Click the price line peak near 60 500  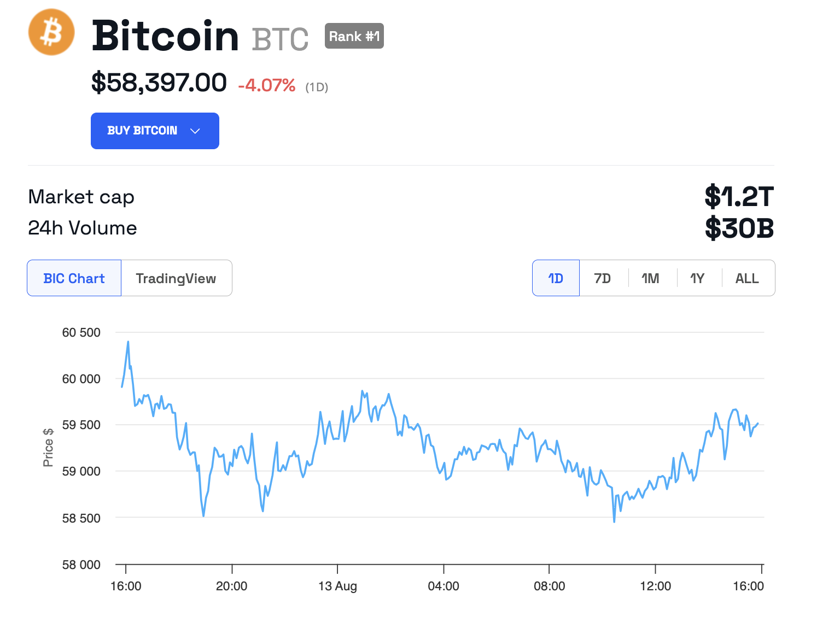[128, 343]
